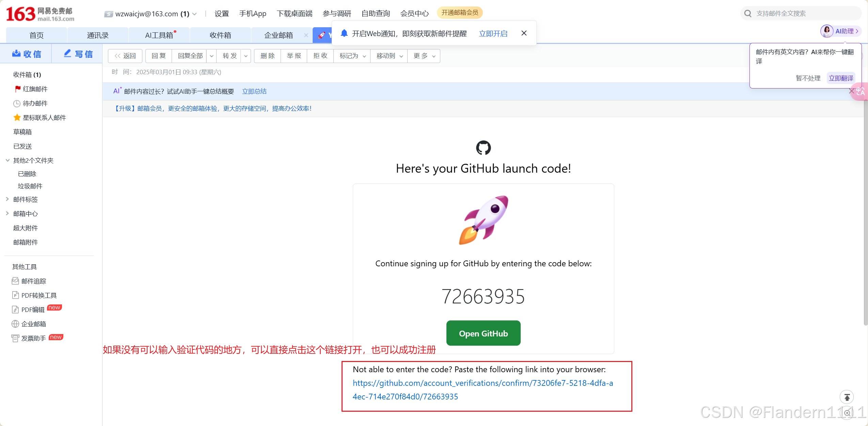The height and width of the screenshot is (426, 868).
Task: Open the AI助理 assistant avatar
Action: point(827,31)
